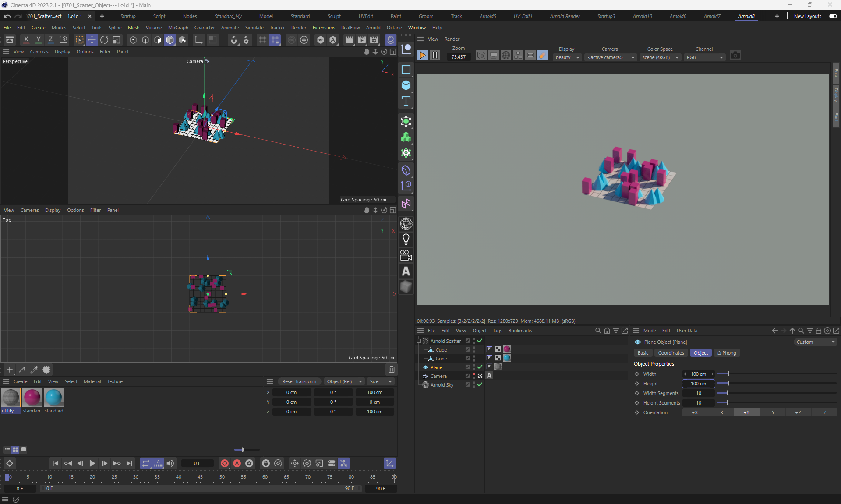Switch to the Coordinates tab
841x504 pixels.
[671, 353]
